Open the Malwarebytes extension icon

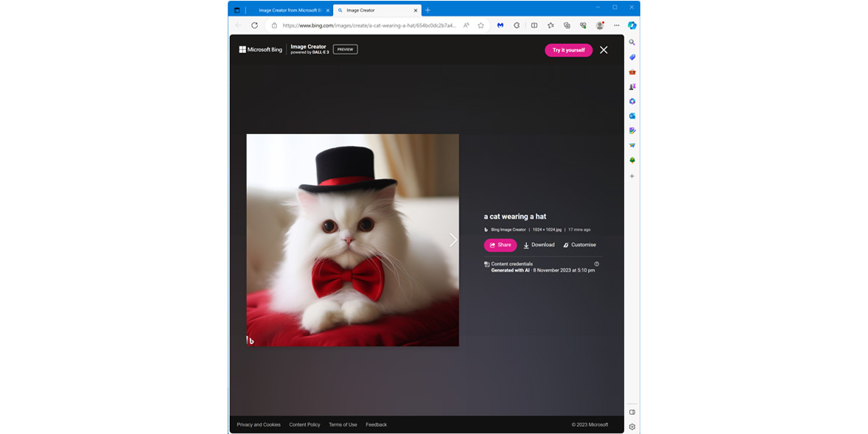tap(500, 25)
